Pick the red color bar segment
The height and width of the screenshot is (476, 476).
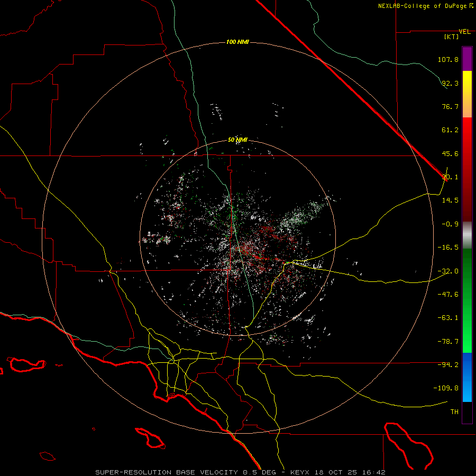coord(467,169)
